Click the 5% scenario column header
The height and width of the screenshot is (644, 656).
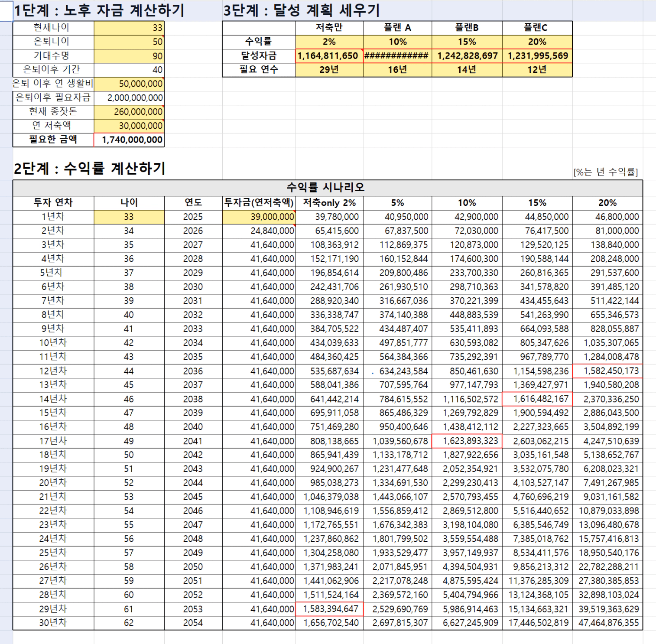point(397,203)
